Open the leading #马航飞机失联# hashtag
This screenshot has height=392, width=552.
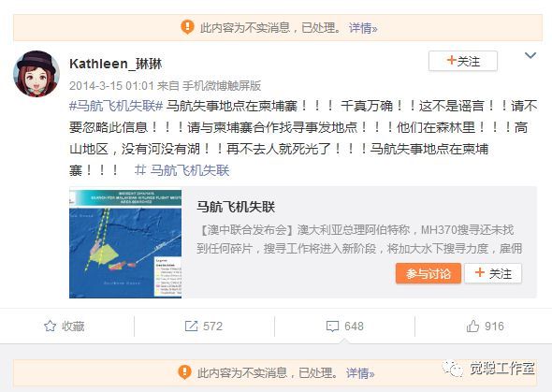click(x=116, y=106)
